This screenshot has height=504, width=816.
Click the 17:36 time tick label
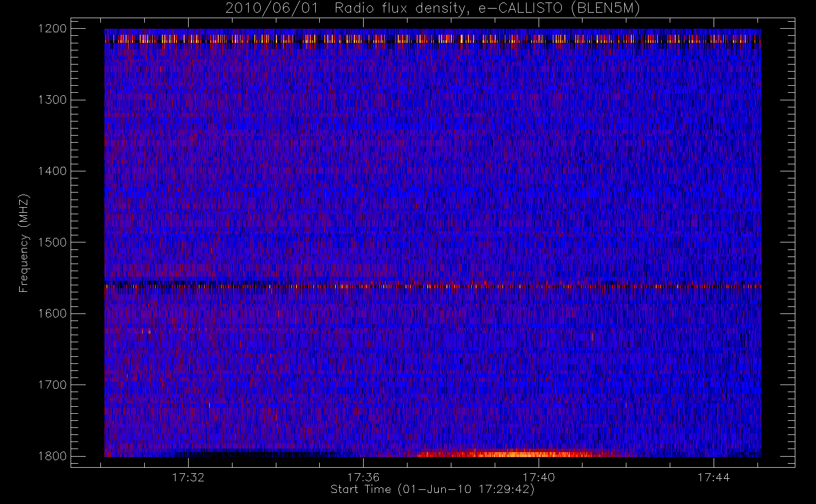click(x=363, y=477)
